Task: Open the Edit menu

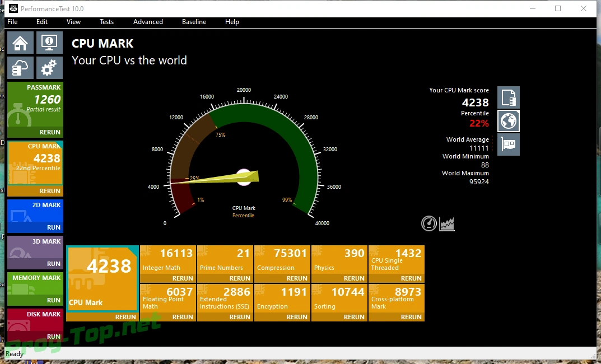Action: [42, 22]
